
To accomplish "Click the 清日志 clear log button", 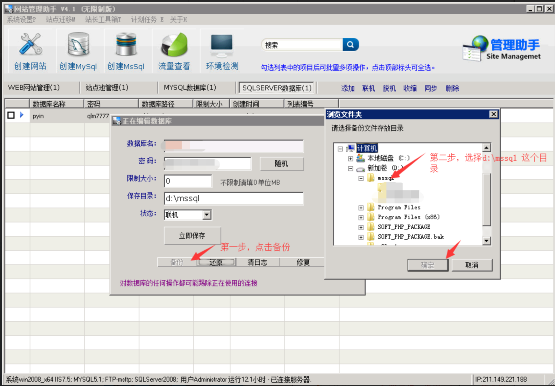I will [x=257, y=262].
